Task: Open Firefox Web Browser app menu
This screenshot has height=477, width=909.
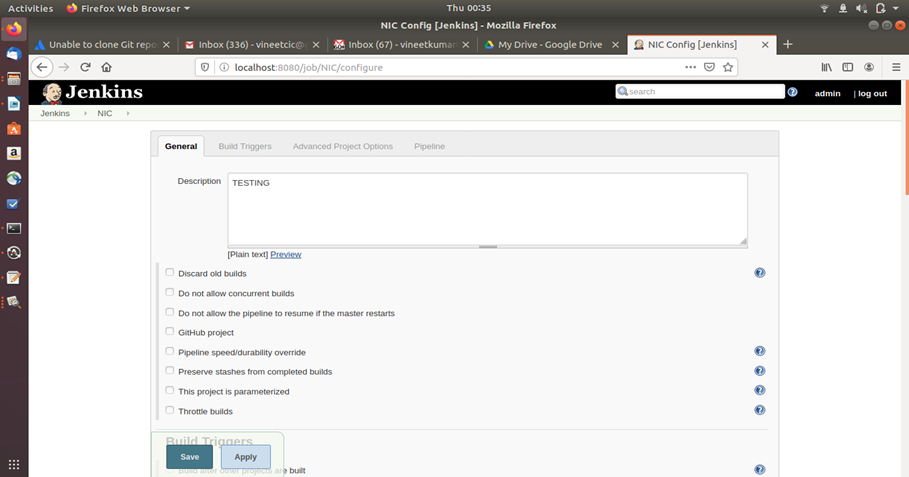Action: click(128, 9)
